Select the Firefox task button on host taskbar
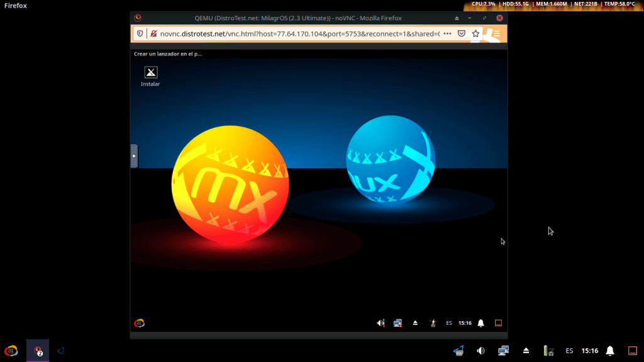This screenshot has height=362, width=644. pyautogui.click(x=38, y=351)
